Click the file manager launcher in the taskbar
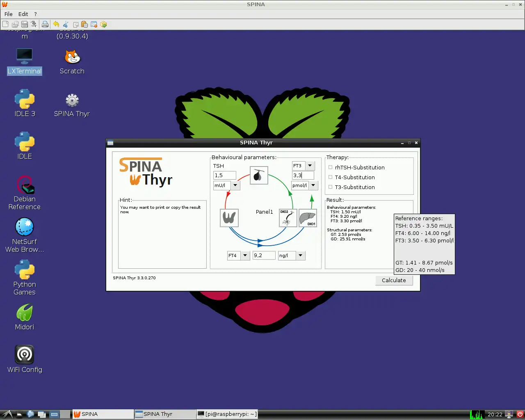The image size is (525, 420). click(19, 414)
